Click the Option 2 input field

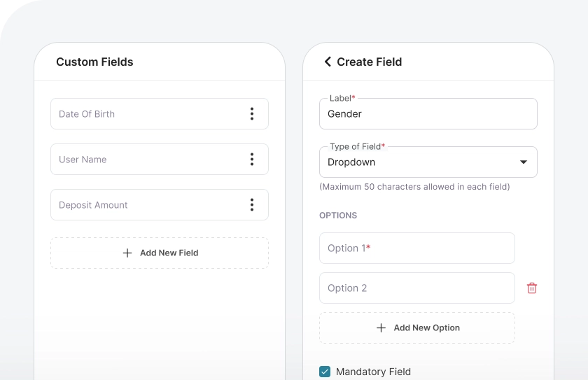pos(416,288)
